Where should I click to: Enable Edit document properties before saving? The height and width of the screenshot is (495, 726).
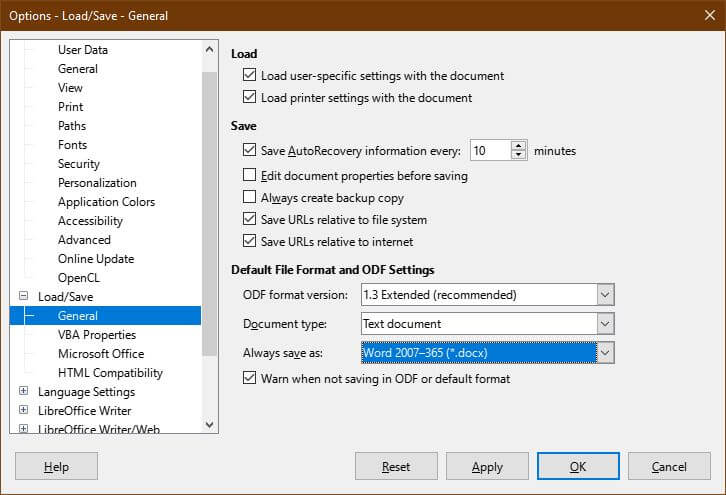(x=250, y=176)
